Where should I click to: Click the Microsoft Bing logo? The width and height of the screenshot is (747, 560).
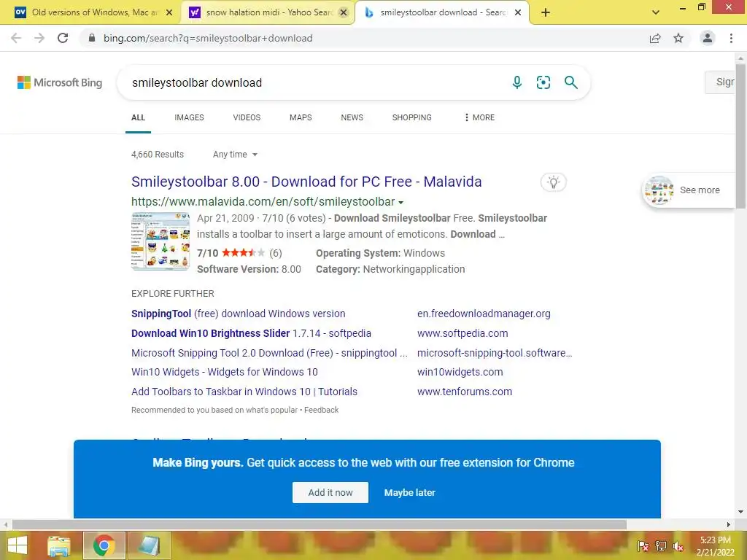[60, 82]
